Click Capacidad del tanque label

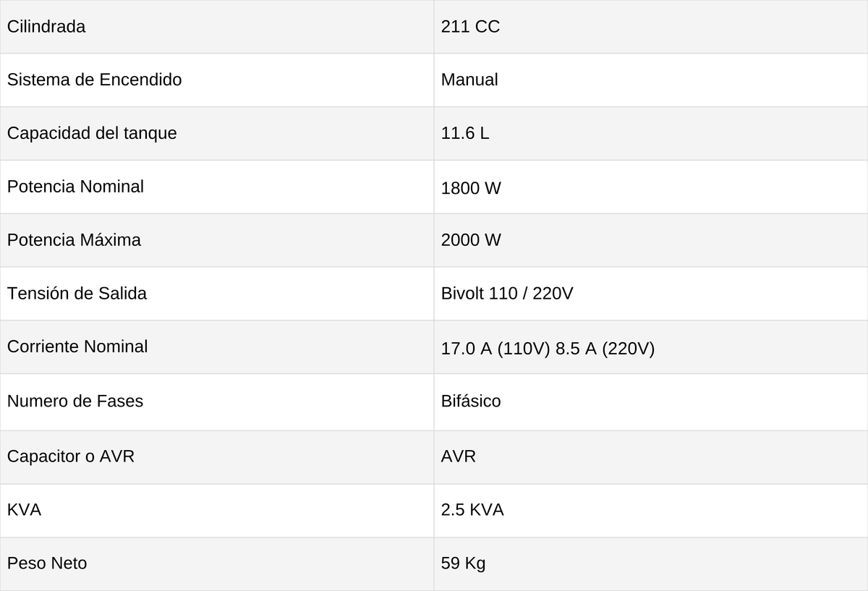pos(92,133)
